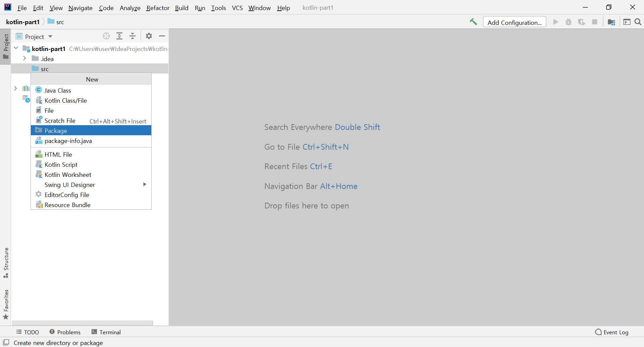Screen dimensions: 644x347
Task: Open Project panel gear options
Action: (149, 36)
